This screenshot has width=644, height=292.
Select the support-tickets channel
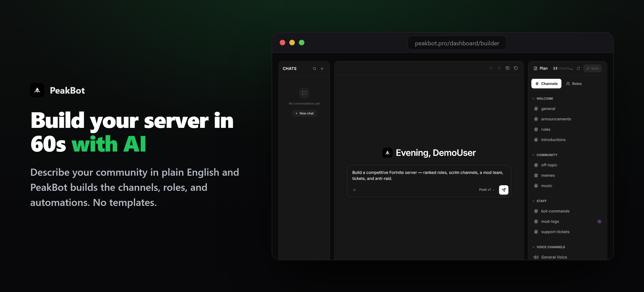[568, 232]
